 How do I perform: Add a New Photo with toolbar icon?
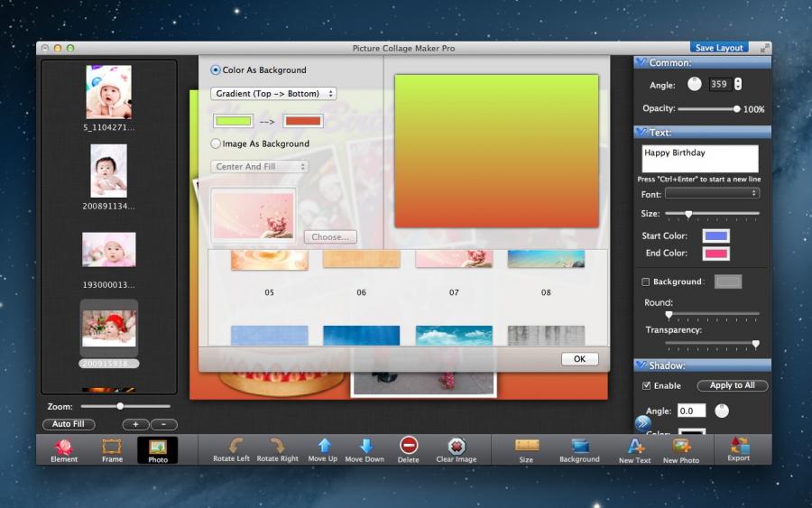click(681, 446)
